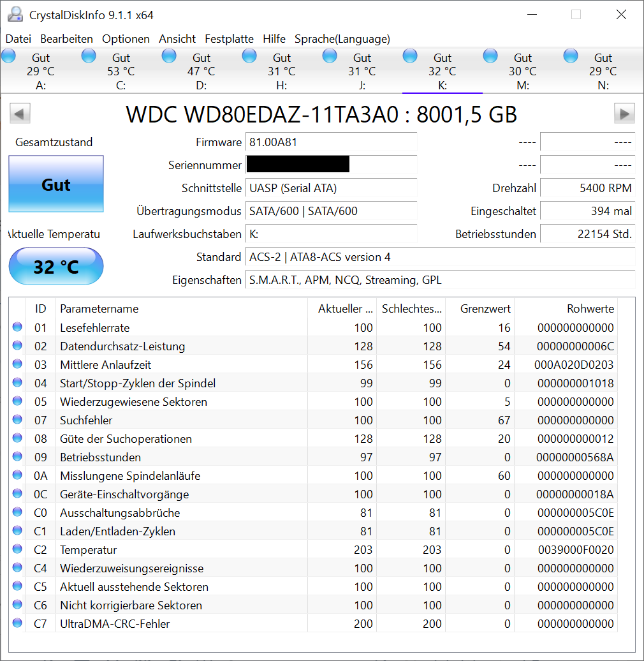Click the 32 °C temperature button
Image resolution: width=644 pixels, height=661 pixels.
tap(56, 267)
